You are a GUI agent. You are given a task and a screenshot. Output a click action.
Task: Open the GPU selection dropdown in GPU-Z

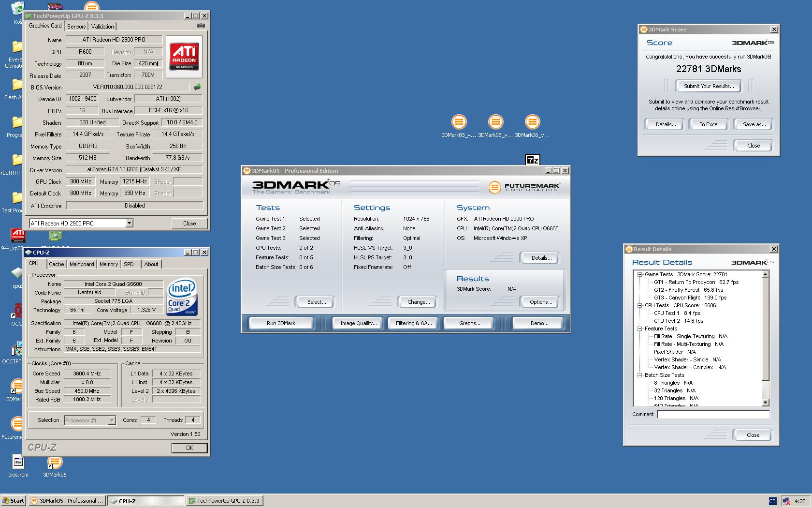pos(129,223)
